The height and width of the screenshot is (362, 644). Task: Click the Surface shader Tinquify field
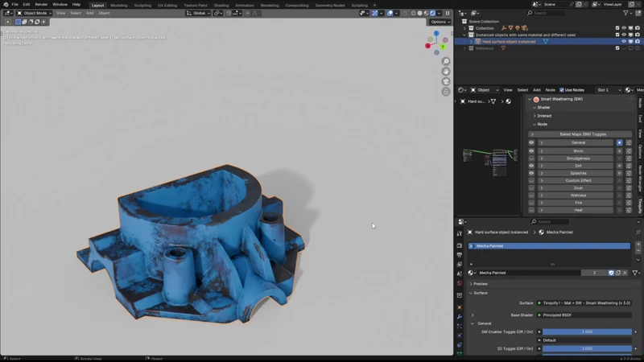tap(584, 303)
